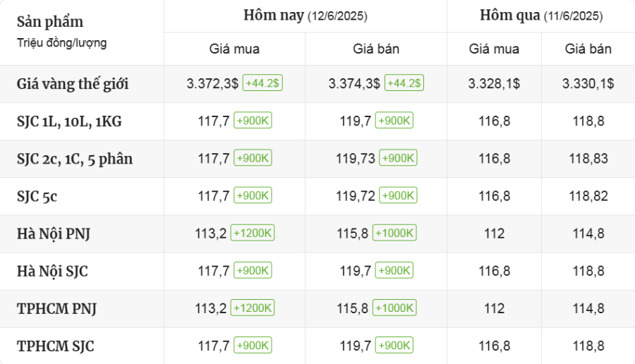Open the "TPHCM SJC" product name
This screenshot has width=635, height=364.
[56, 346]
